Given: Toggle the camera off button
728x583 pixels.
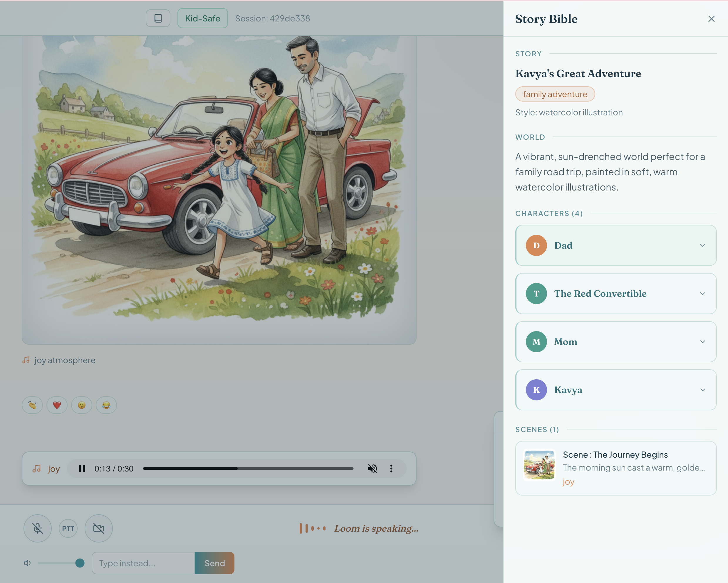Looking at the screenshot, I should click(99, 528).
